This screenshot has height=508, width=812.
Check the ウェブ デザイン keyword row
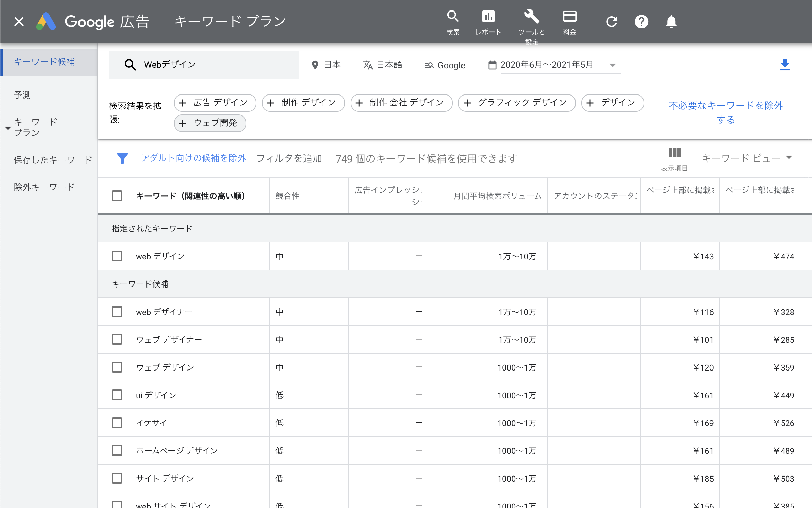coord(117,367)
